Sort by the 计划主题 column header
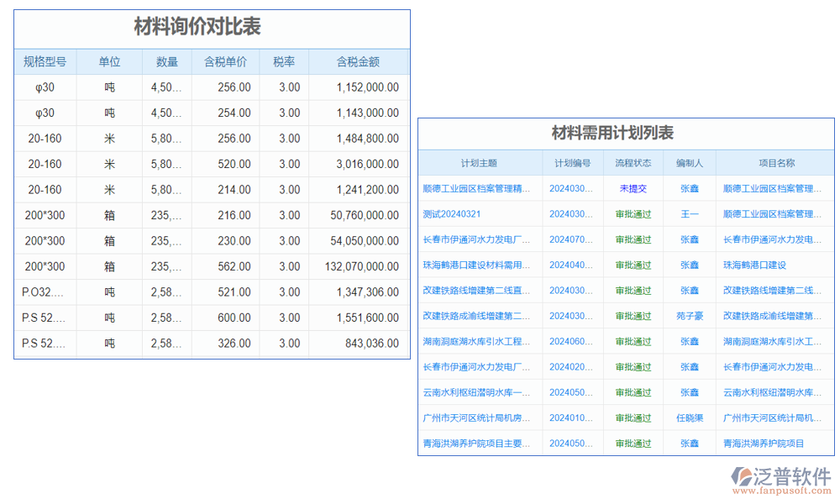 pyautogui.click(x=479, y=163)
